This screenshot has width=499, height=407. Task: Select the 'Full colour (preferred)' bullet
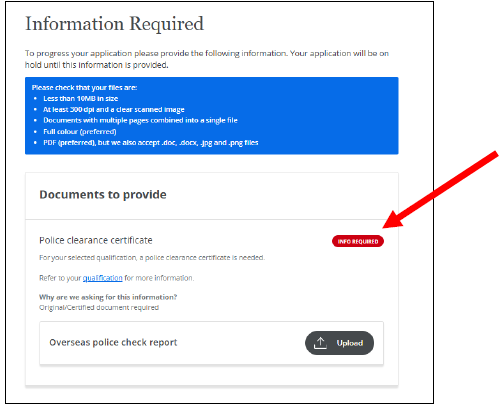point(80,132)
